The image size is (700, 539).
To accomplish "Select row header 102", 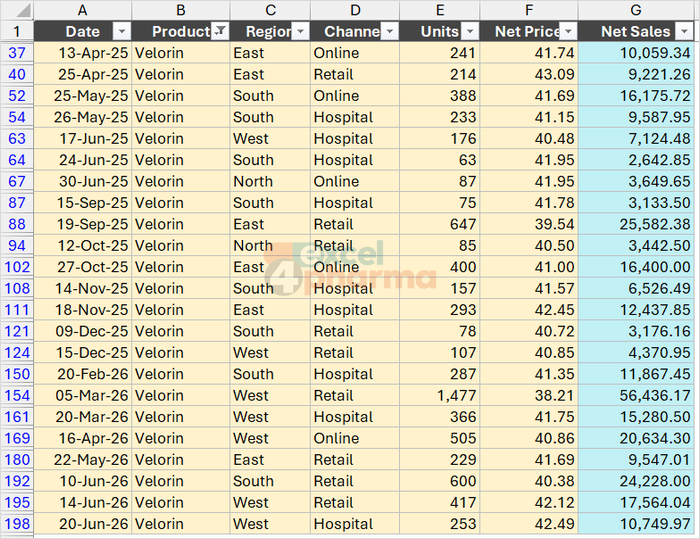I will 17,267.
